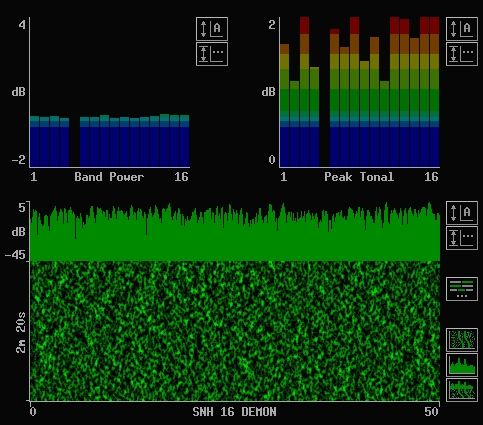Click DEMON manual scale range icon
The width and height of the screenshot is (483, 425).
click(462, 238)
